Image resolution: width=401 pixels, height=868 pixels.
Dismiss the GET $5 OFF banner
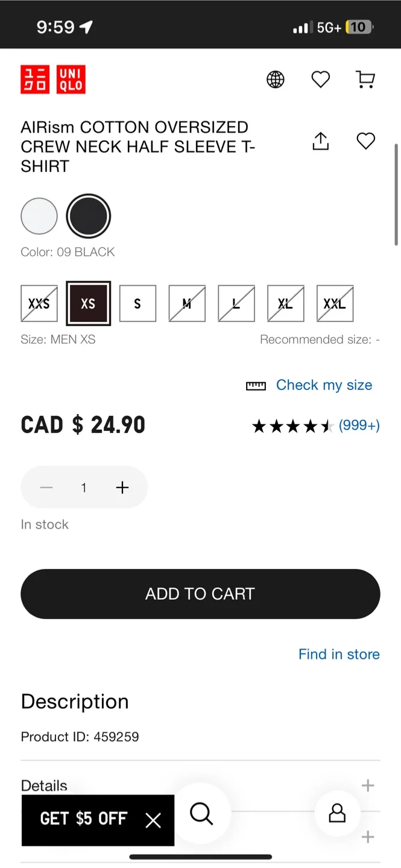click(153, 820)
